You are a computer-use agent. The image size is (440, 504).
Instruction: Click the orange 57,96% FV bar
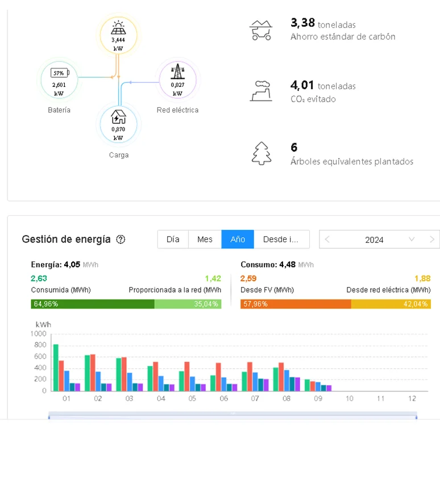[x=296, y=304]
